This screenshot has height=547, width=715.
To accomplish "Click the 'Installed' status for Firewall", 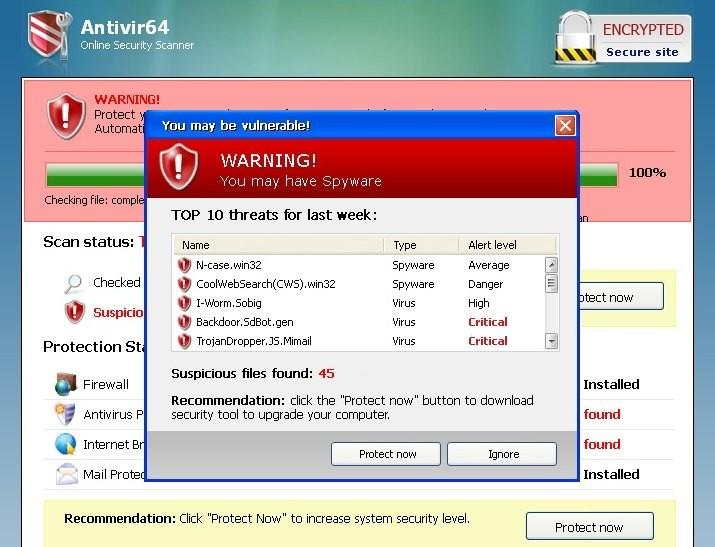I will (611, 384).
